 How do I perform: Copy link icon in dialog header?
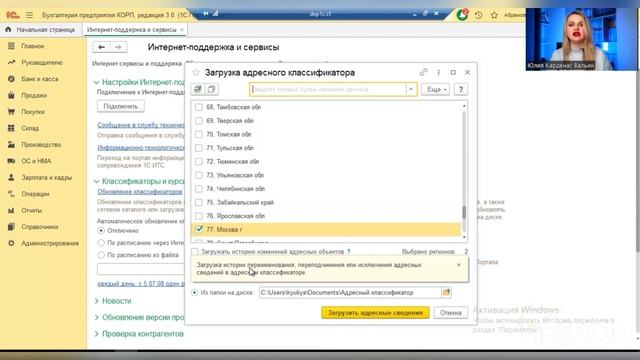pos(423,72)
